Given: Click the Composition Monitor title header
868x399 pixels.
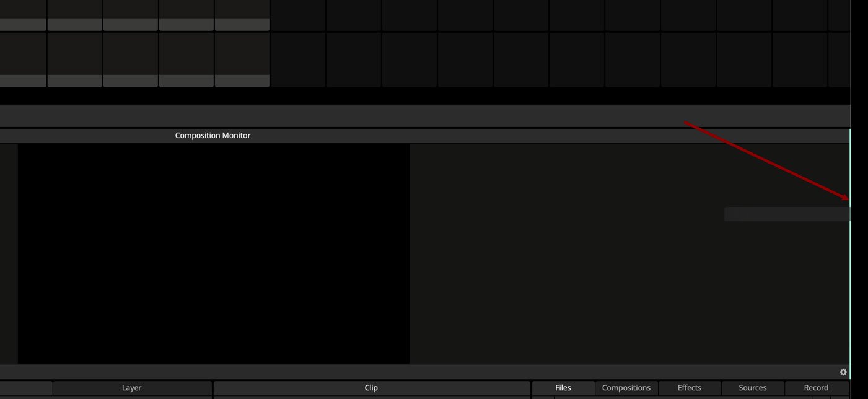Looking at the screenshot, I should point(213,136).
